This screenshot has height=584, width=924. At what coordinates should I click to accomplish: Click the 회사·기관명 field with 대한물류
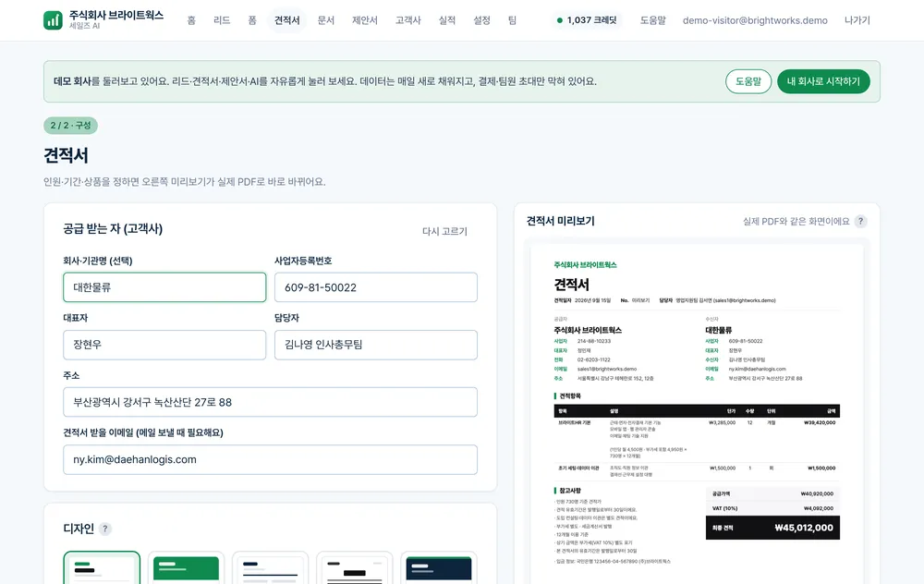pos(164,287)
